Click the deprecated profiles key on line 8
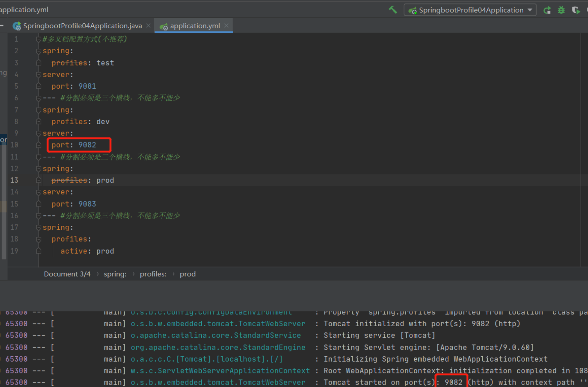 click(x=69, y=122)
